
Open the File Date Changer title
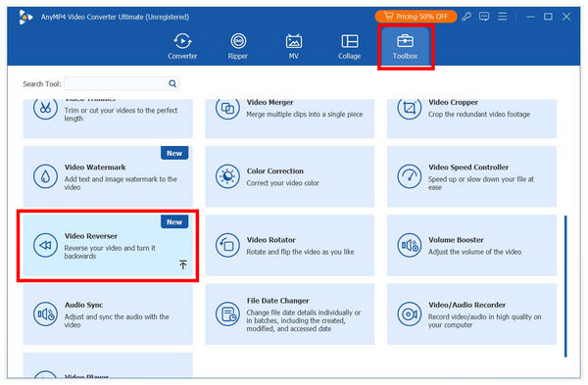point(278,301)
